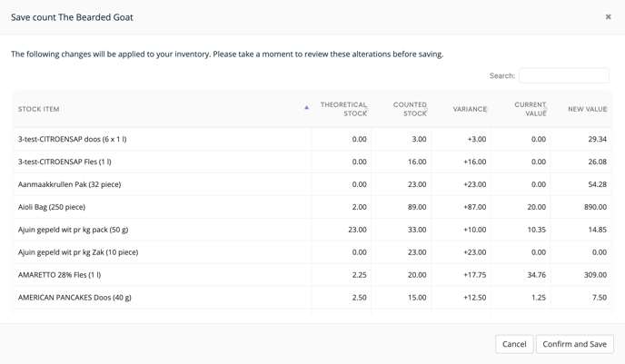Viewport: 625px width, 364px height.
Task: Select 3-test-CITROENSAP Fles (1 l) row
Action: pyautogui.click(x=312, y=162)
